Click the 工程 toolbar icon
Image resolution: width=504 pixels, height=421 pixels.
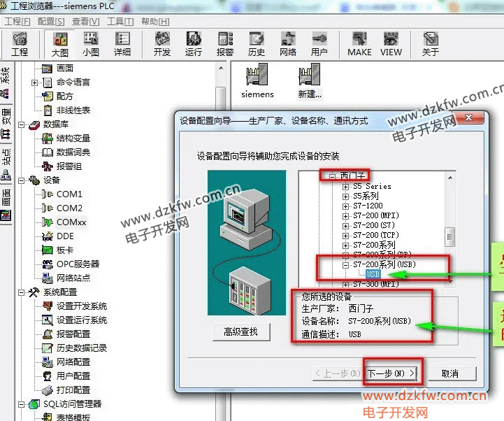click(20, 43)
